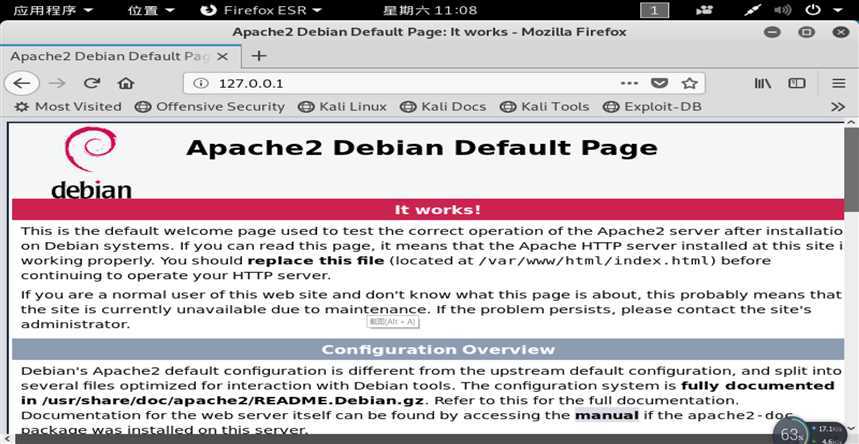859x444 pixels.
Task: Open the volume speaker icon
Action: coord(783,10)
